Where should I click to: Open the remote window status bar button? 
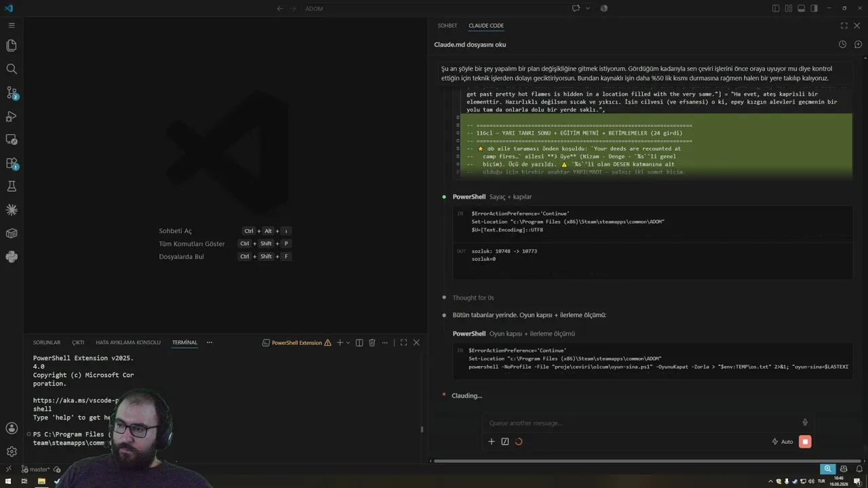coord(9,469)
